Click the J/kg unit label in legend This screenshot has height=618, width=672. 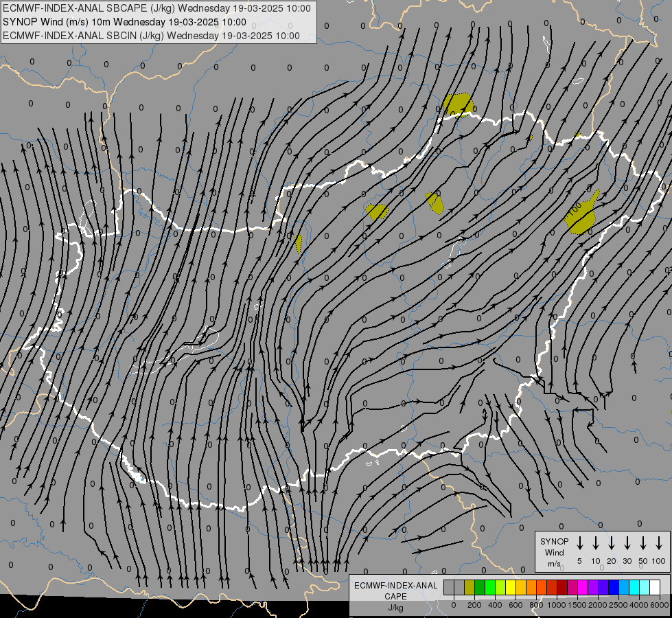pos(395,608)
